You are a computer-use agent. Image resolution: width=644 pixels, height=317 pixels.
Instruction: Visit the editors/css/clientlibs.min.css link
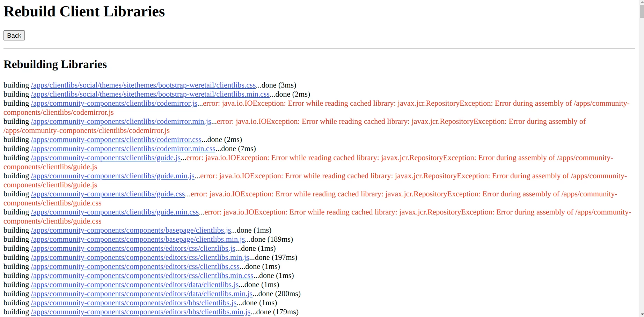click(x=142, y=276)
